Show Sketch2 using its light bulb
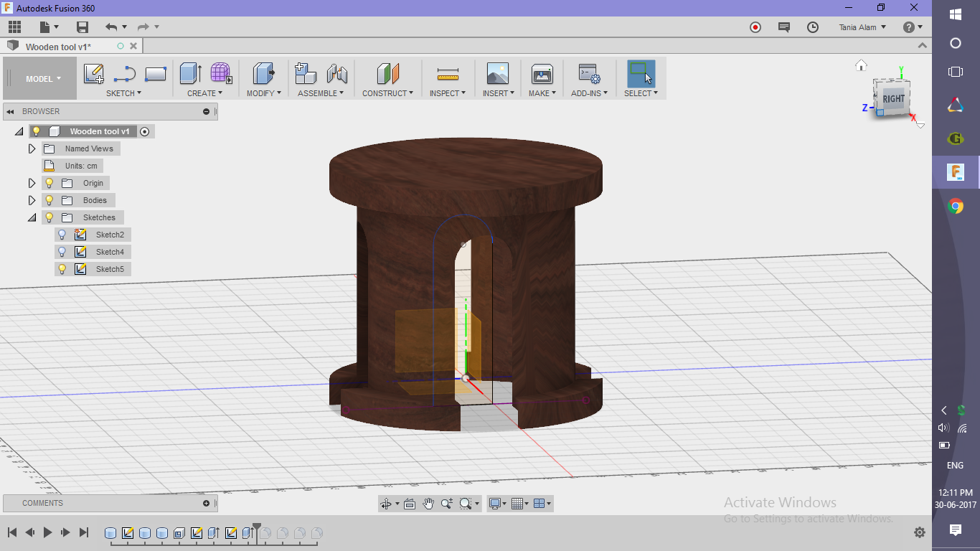The image size is (980, 551). [62, 235]
